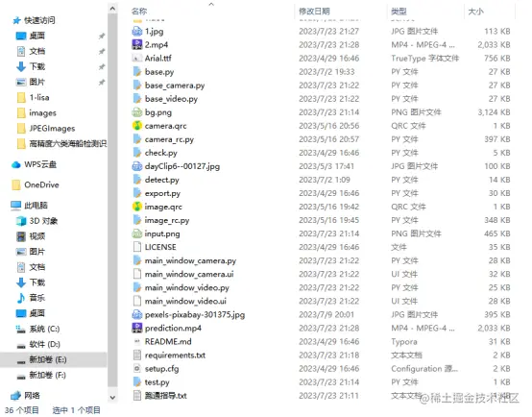Click the LICENSE file icon

(136, 247)
